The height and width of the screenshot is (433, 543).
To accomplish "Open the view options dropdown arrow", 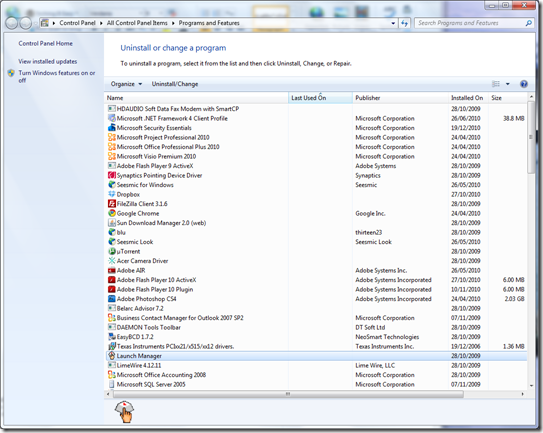I will [508, 84].
